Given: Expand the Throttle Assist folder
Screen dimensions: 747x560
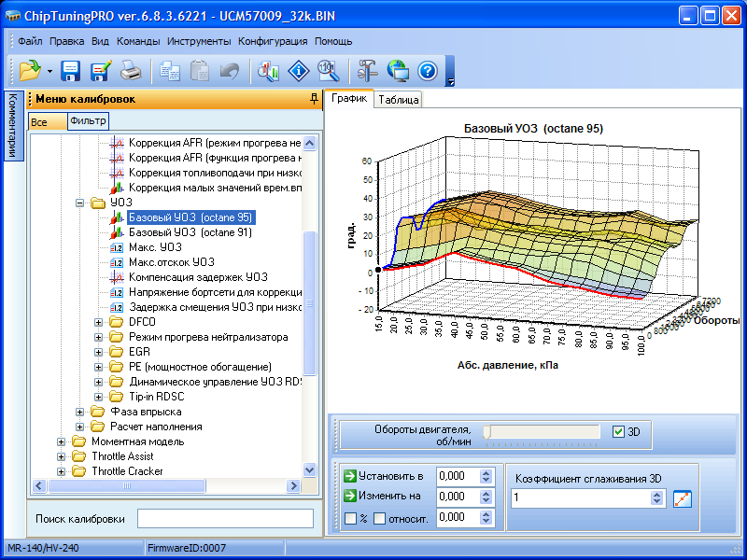Looking at the screenshot, I should (x=62, y=456).
